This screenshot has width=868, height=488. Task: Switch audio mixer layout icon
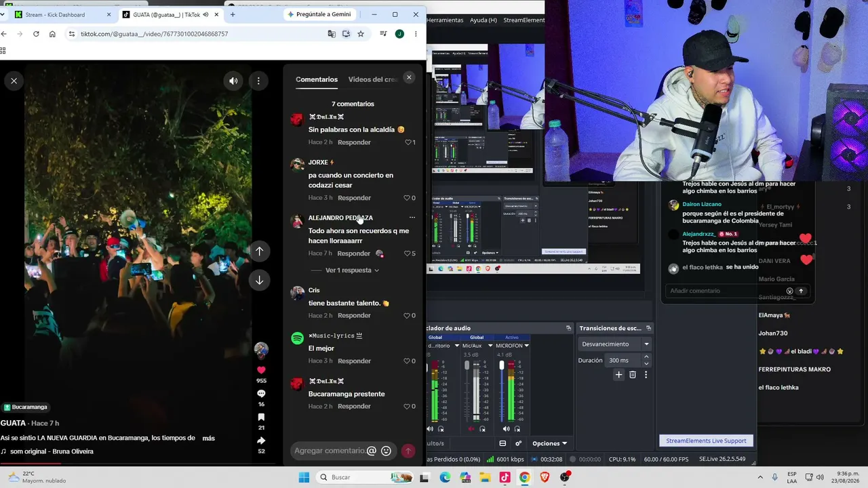[x=502, y=443]
